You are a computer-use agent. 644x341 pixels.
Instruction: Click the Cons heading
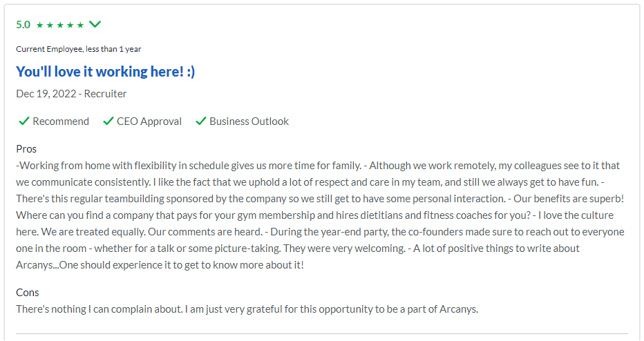(x=28, y=293)
